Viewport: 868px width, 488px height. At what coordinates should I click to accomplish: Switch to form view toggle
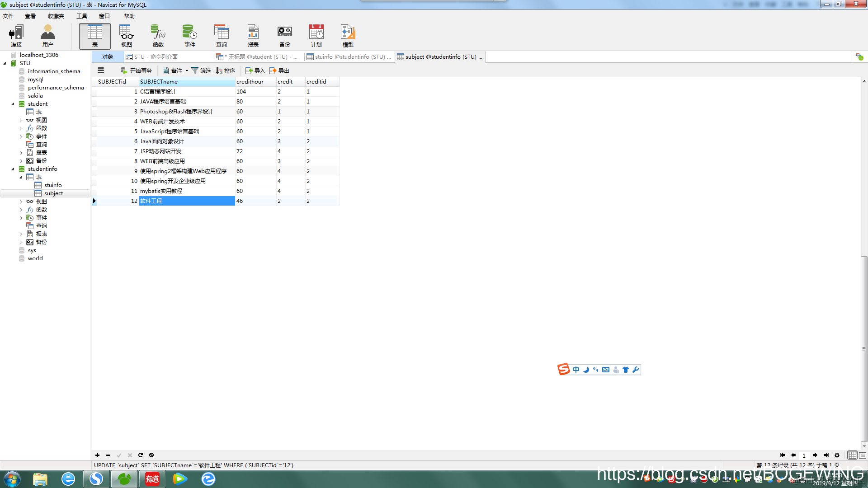(863, 455)
